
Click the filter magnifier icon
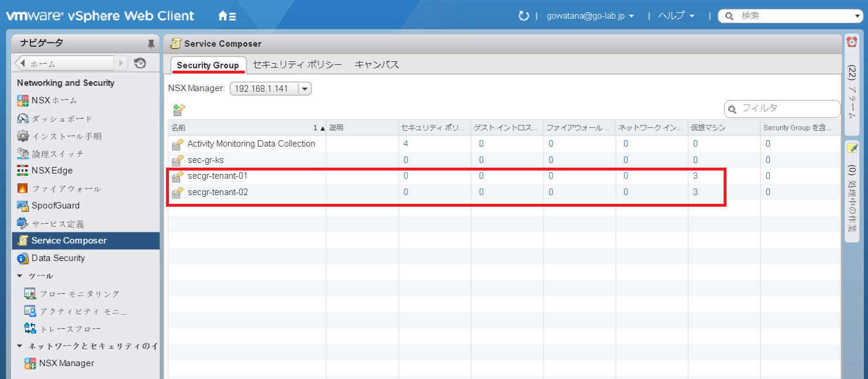[x=733, y=109]
